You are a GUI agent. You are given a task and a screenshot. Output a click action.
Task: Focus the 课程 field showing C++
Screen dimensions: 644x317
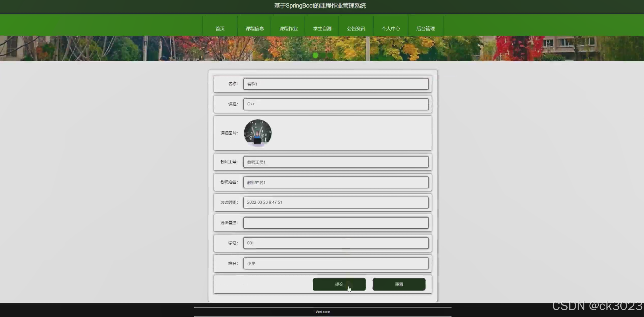(336, 104)
